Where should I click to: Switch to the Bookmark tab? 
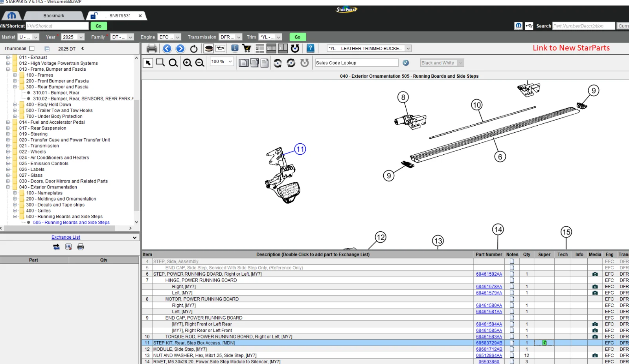[x=54, y=16]
